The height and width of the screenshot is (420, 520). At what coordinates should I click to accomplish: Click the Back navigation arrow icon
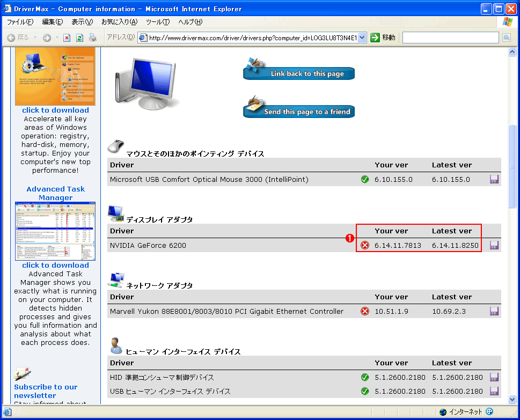click(11, 38)
